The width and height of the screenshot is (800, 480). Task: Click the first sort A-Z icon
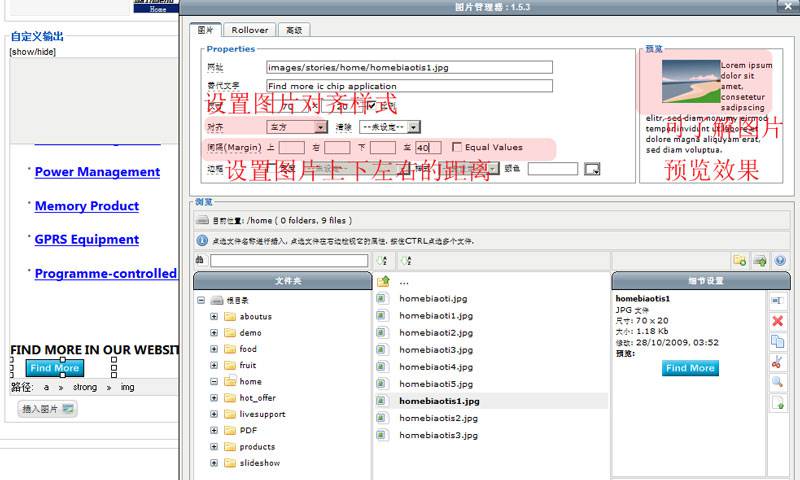(381, 261)
